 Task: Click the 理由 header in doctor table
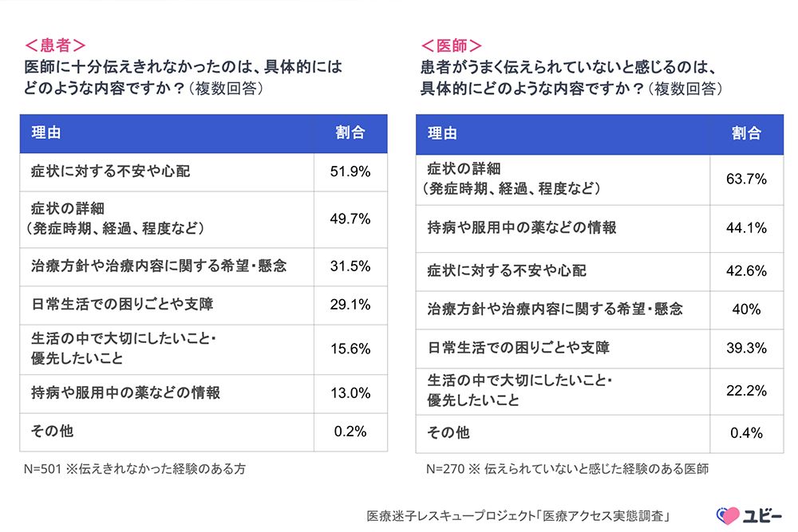[x=442, y=133]
